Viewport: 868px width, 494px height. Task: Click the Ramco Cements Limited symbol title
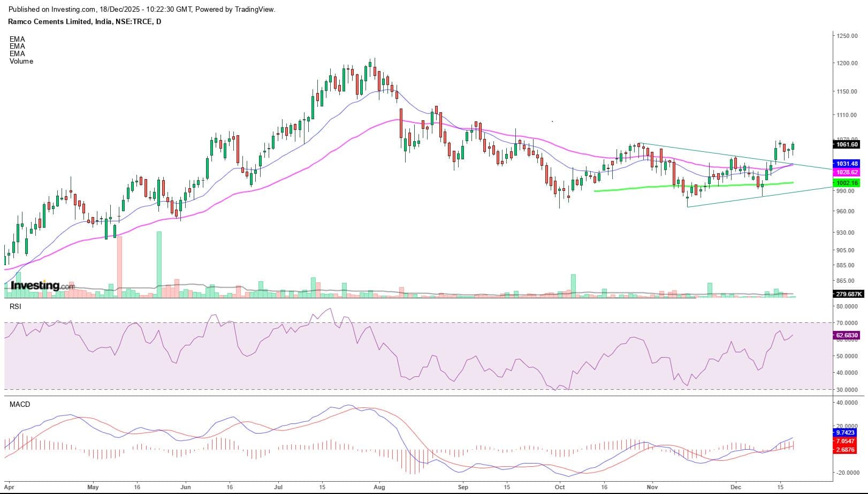coord(85,21)
